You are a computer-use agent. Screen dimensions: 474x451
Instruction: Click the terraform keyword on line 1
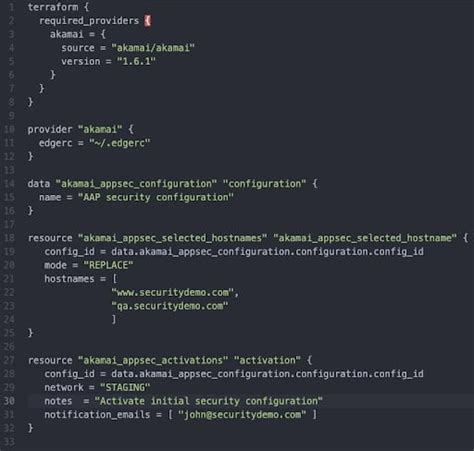point(53,7)
